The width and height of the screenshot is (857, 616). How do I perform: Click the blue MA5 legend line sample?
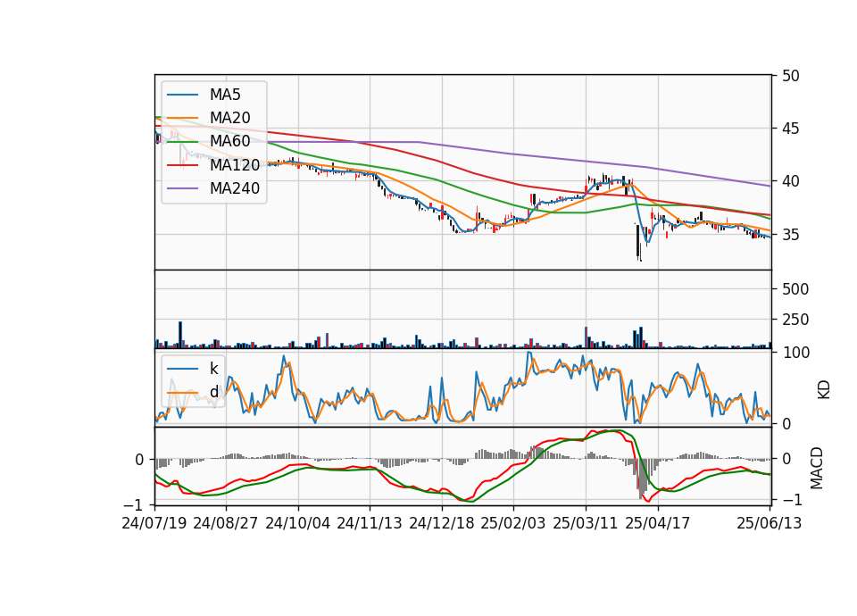(182, 96)
